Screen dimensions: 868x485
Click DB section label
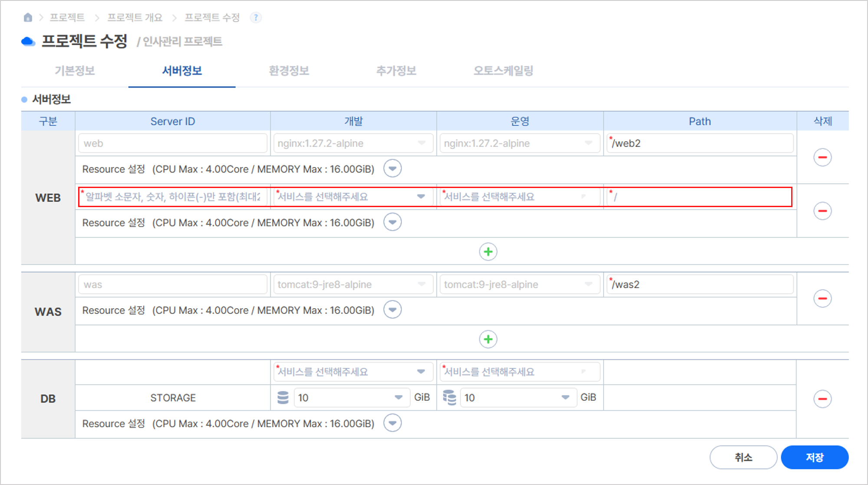48,399
